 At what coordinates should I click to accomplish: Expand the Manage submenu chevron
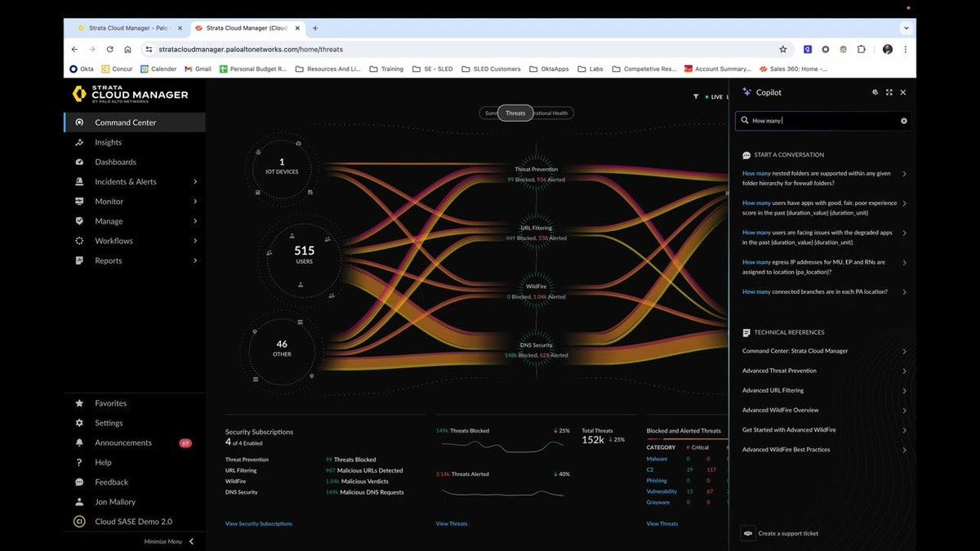click(x=195, y=221)
